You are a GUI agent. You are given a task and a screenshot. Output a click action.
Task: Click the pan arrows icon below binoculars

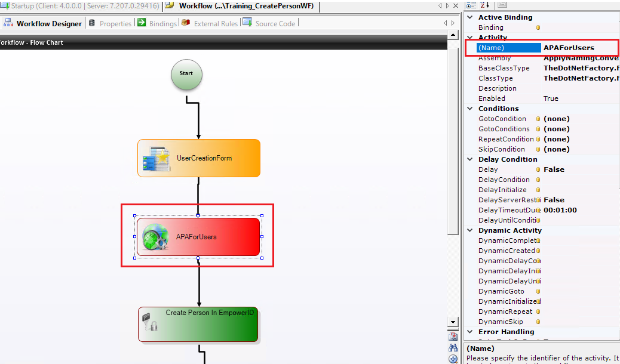453,359
